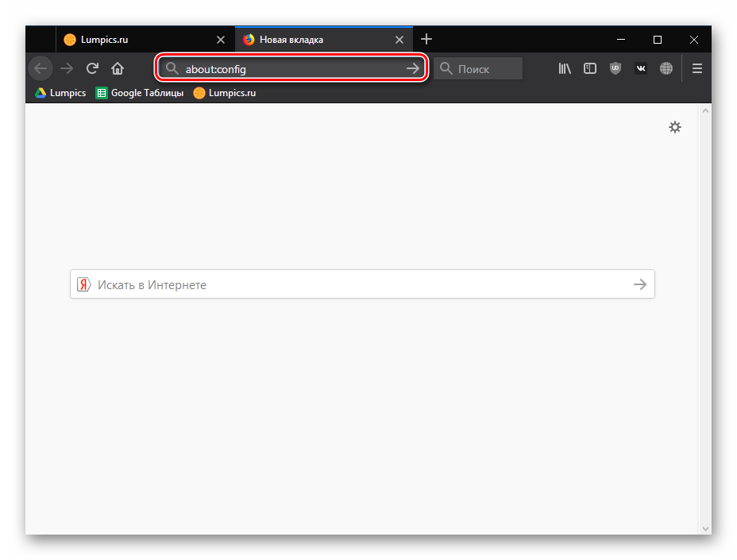The width and height of the screenshot is (737, 560).
Task: Open the Home page button
Action: (x=118, y=68)
